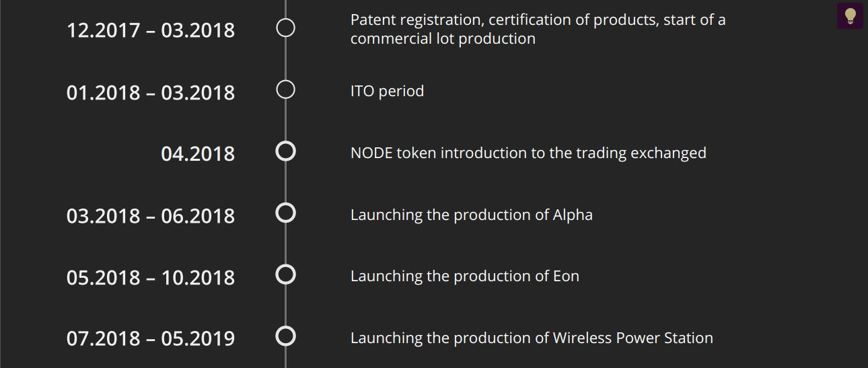Click 'Launching the production of Eon' text
The height and width of the screenshot is (368, 868).
(465, 277)
